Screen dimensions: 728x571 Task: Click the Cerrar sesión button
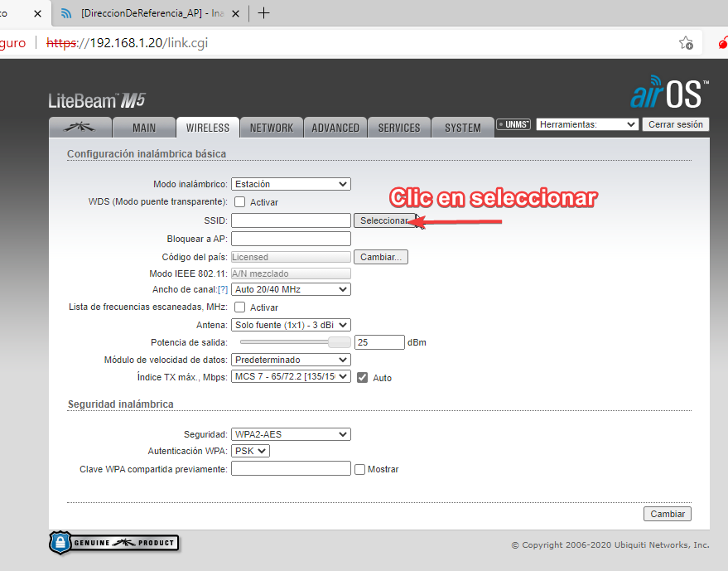pyautogui.click(x=677, y=124)
